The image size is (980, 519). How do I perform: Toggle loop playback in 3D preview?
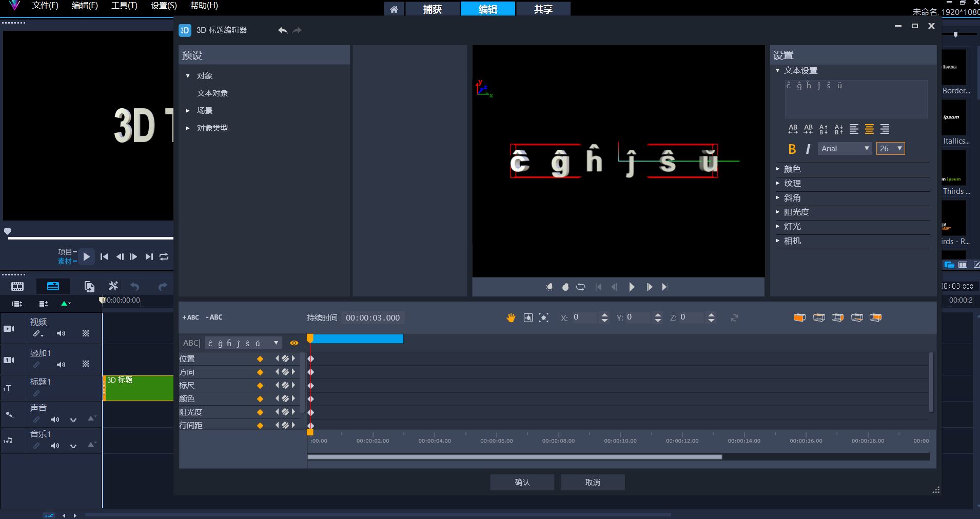pyautogui.click(x=580, y=287)
